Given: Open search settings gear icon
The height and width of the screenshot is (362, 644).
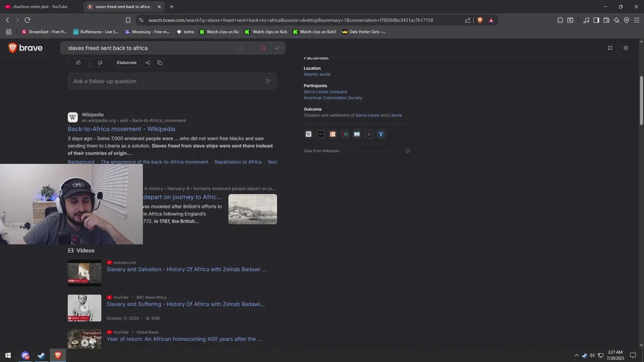Looking at the screenshot, I should (x=626, y=48).
